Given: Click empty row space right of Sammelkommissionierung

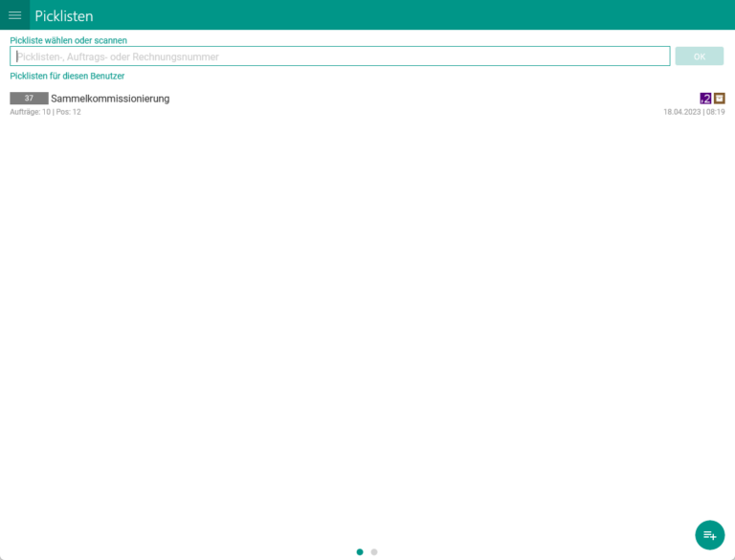Looking at the screenshot, I should (x=431, y=99).
